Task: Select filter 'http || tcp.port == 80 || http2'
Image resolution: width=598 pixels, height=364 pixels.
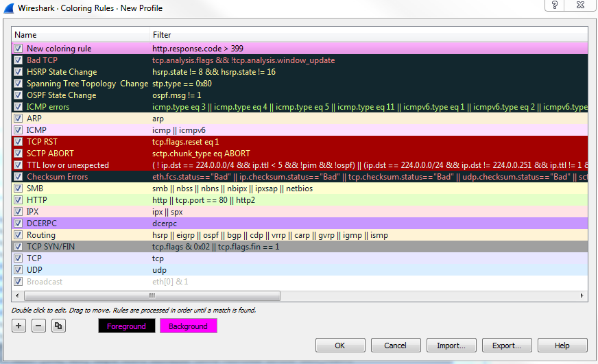Action: (x=203, y=200)
